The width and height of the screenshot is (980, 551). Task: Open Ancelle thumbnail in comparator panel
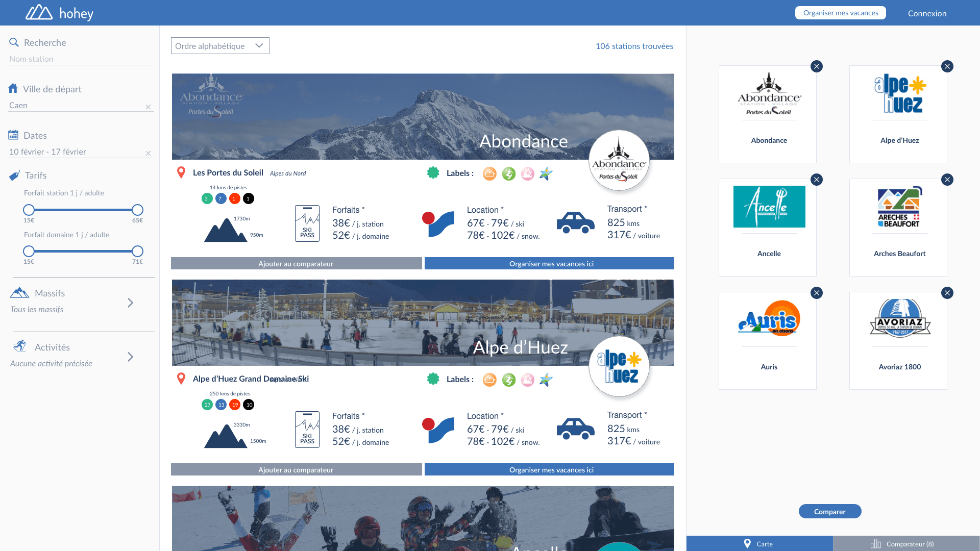(768, 228)
